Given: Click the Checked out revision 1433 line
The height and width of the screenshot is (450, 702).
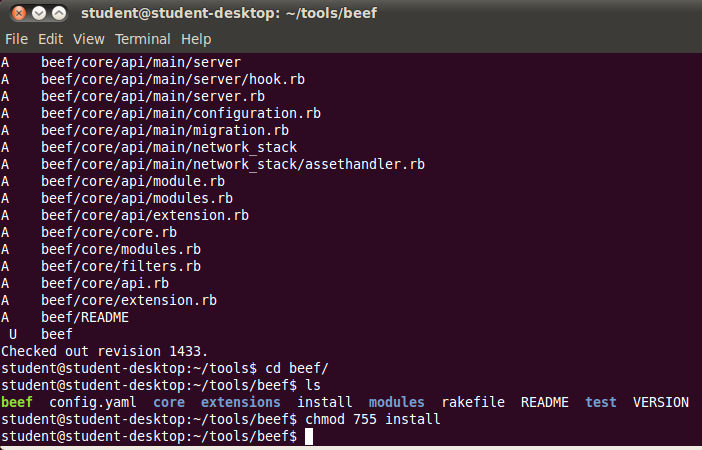Looking at the screenshot, I should click(104, 351).
